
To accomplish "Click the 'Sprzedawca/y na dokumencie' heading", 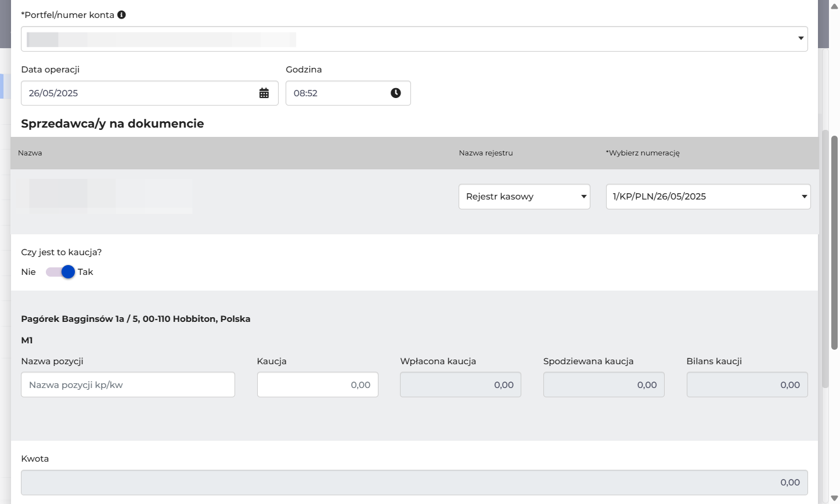I will coord(113,124).
